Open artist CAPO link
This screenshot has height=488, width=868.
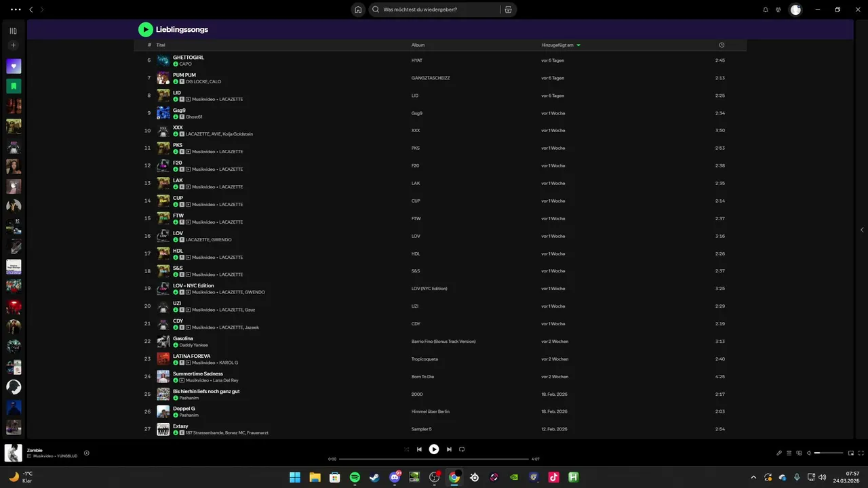(x=185, y=64)
